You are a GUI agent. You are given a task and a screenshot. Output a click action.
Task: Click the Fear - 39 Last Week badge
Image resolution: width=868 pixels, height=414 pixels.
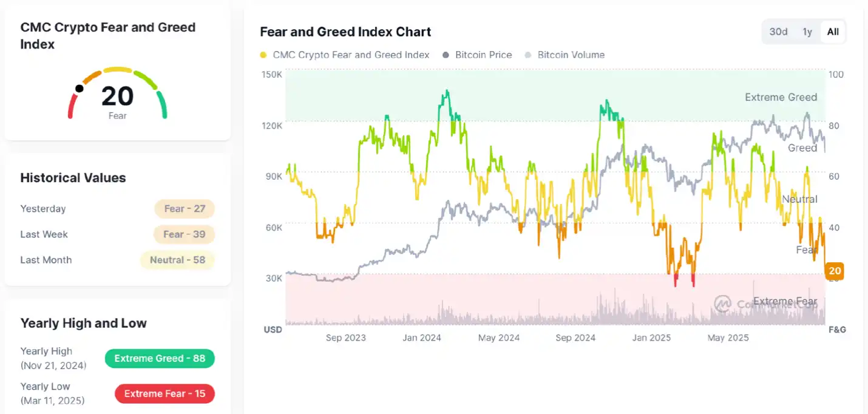point(184,234)
